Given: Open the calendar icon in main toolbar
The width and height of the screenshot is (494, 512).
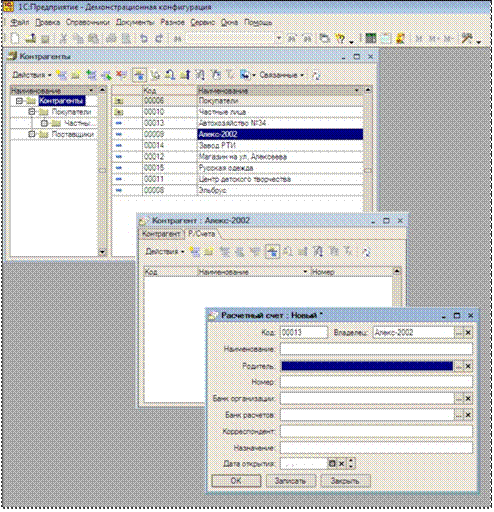Looking at the screenshot, I should tap(386, 39).
